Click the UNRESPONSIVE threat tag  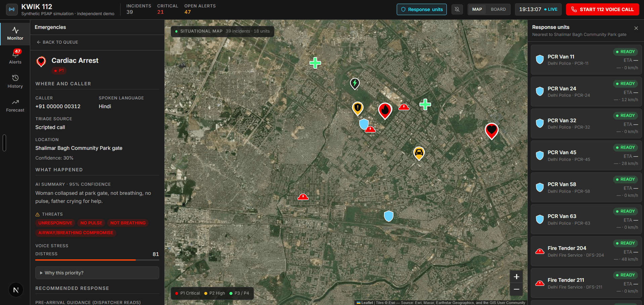(x=55, y=223)
